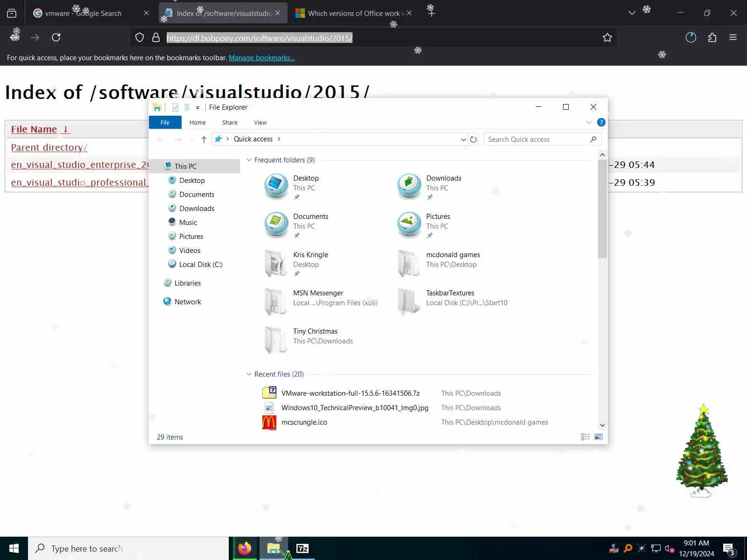Switch to large thumbnails view in status bar

599,437
